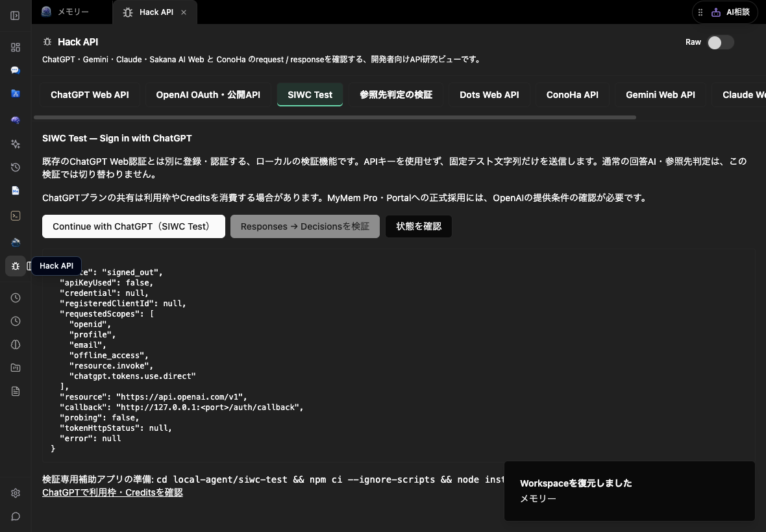Click the SIWC Test — Sign in with ChatGPT heading
Screen dimensions: 766x532
117,138
